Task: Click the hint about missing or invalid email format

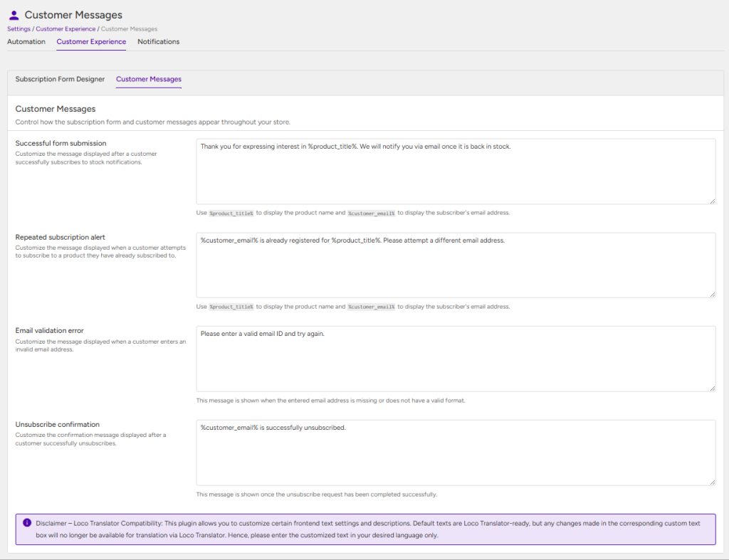Action: [x=330, y=401]
